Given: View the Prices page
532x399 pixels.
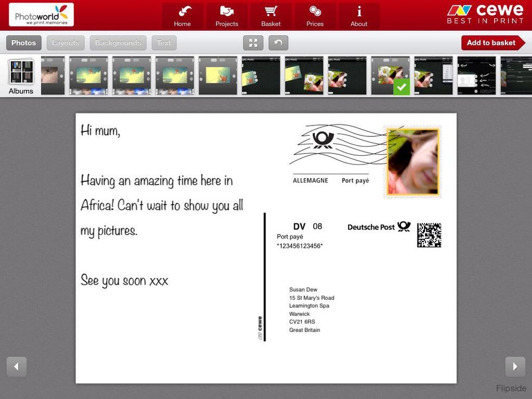Looking at the screenshot, I should coord(315,16).
